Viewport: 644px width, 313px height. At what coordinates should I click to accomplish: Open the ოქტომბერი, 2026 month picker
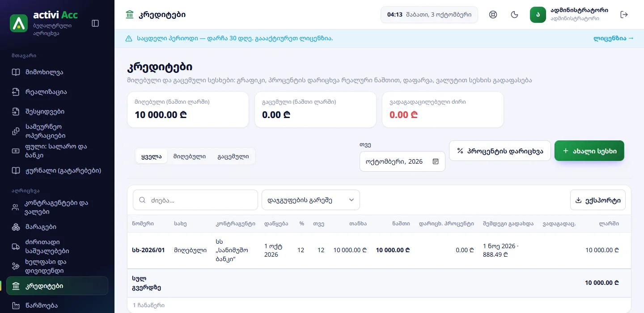tap(402, 161)
